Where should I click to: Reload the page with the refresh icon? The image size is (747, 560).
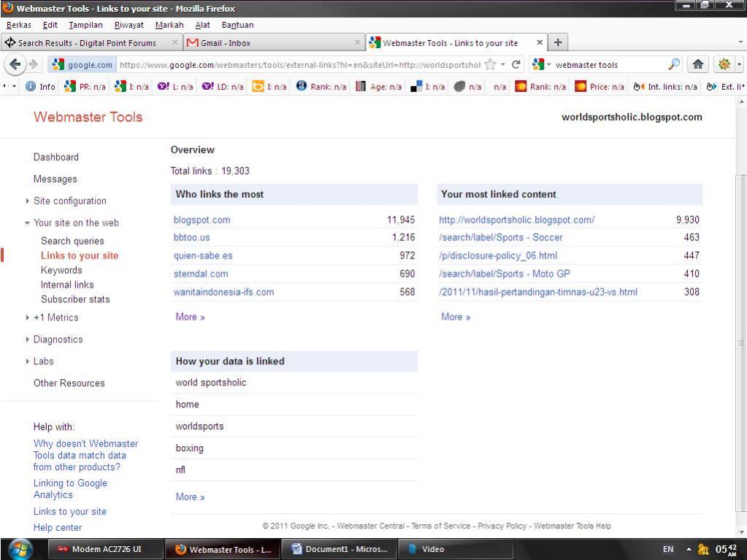[516, 64]
